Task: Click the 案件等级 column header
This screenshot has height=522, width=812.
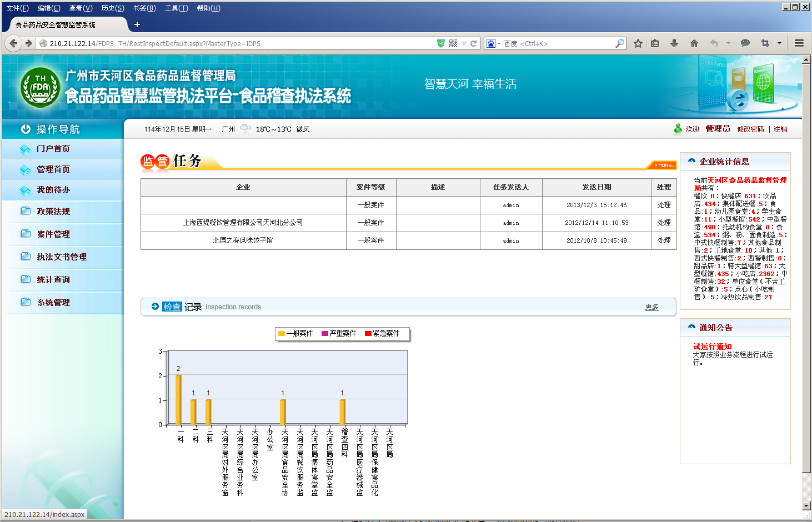Action: 370,187
